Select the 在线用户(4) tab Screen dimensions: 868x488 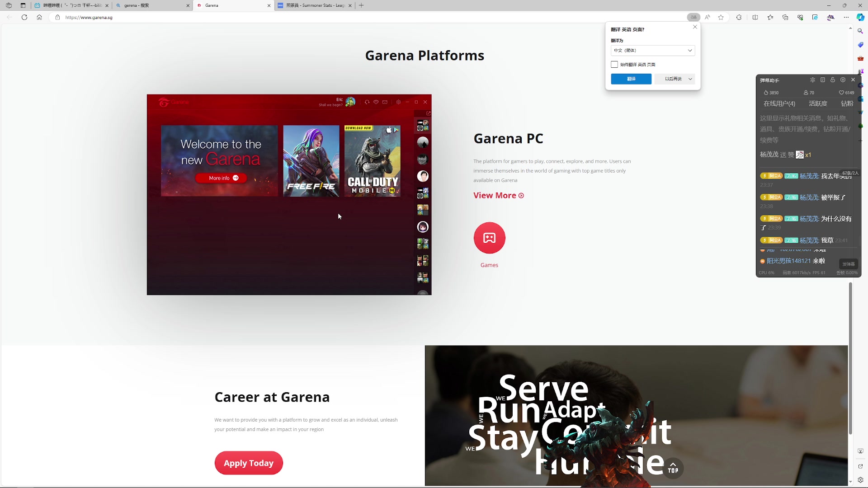[779, 103]
